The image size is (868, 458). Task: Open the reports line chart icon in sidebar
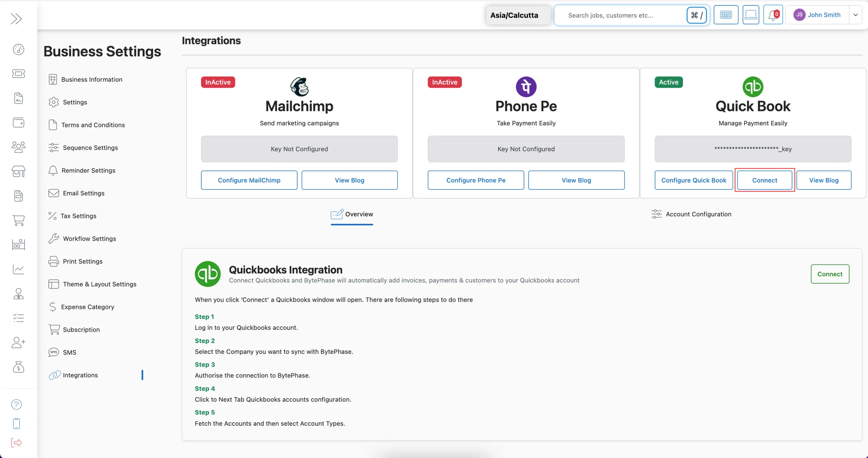[18, 269]
